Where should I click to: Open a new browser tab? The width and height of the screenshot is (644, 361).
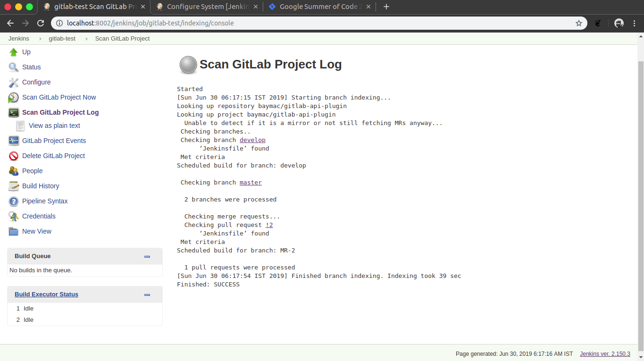(386, 7)
